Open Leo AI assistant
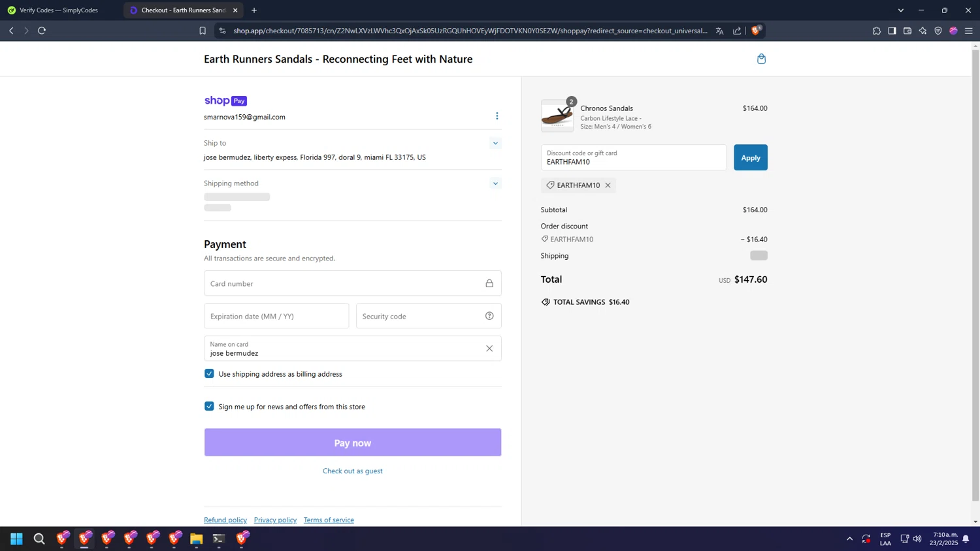This screenshot has height=551, width=980. coord(923,31)
